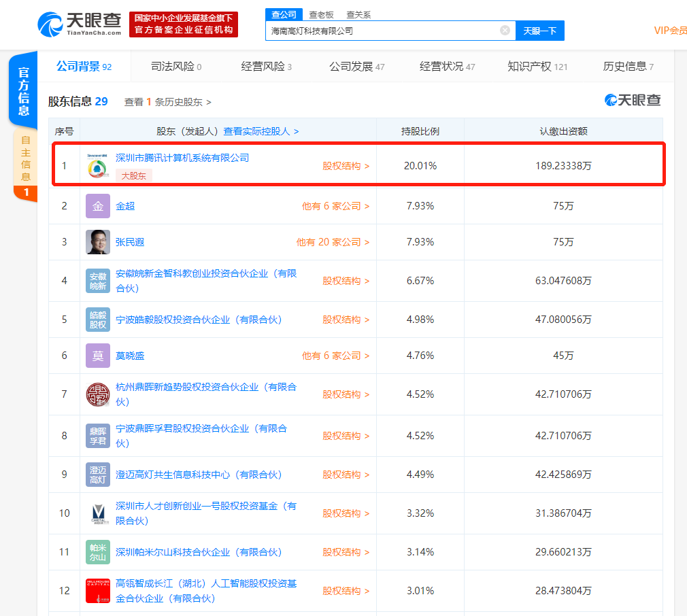Open the 知识产权 tab
Screen dimensions: 687x616
[537, 67]
